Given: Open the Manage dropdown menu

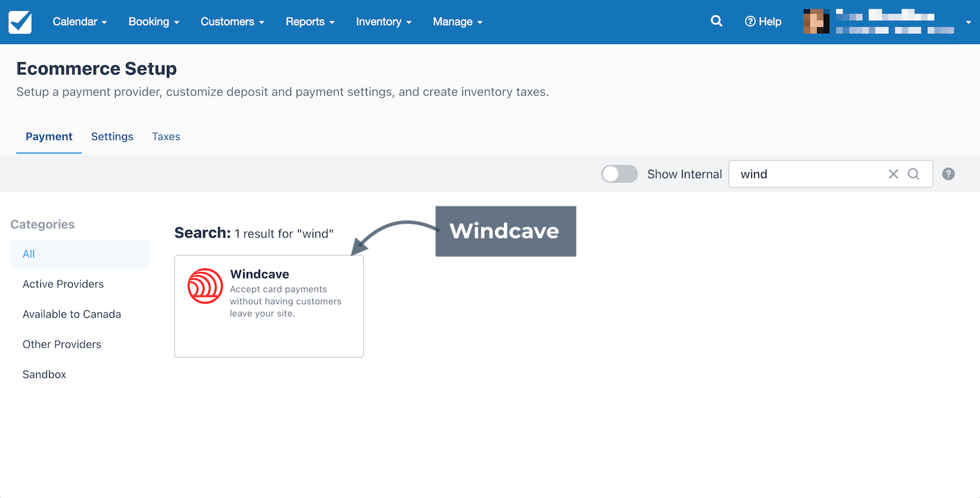Looking at the screenshot, I should click(457, 21).
